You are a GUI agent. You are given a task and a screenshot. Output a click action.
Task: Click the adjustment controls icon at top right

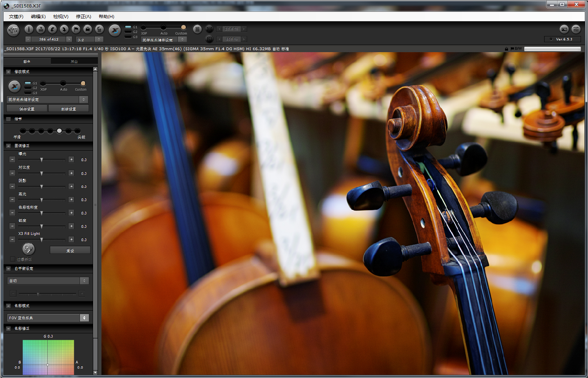coord(576,29)
